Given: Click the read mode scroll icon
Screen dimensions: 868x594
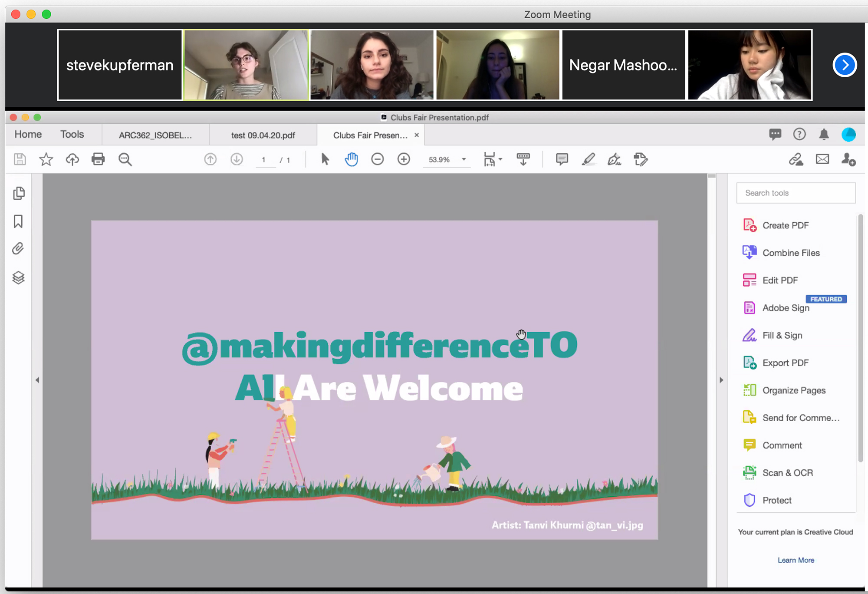Looking at the screenshot, I should 523,159.
